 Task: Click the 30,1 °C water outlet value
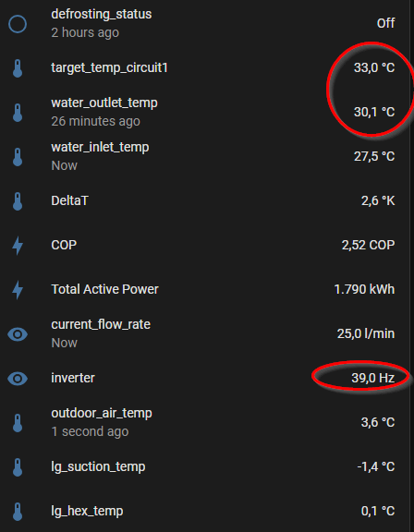pos(374,112)
